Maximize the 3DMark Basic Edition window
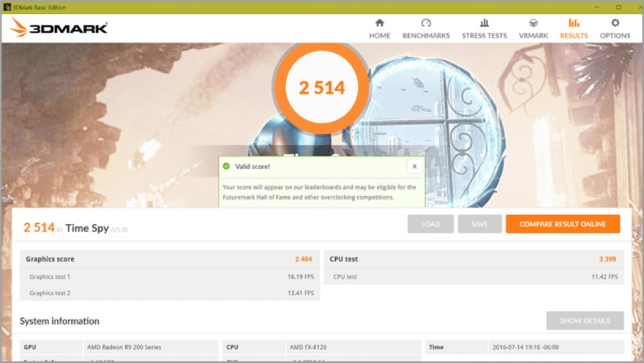 click(x=618, y=7)
